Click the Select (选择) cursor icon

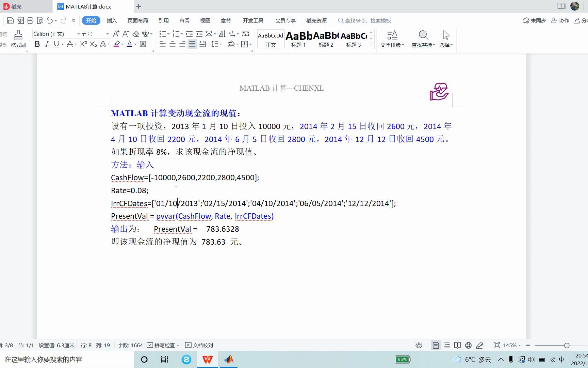point(446,39)
